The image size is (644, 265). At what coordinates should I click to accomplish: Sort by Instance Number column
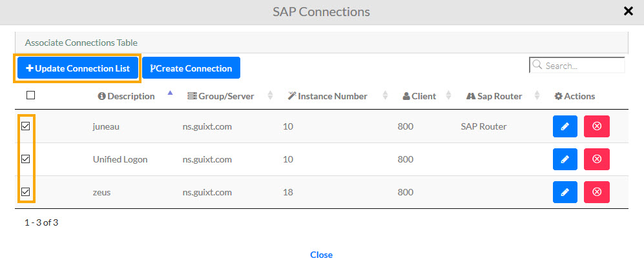(x=332, y=97)
